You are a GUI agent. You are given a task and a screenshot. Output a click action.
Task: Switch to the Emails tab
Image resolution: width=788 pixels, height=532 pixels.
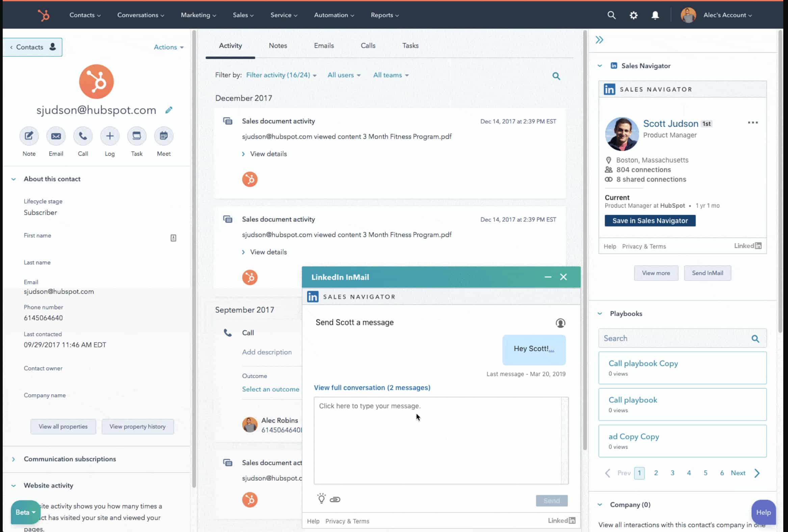coord(323,46)
